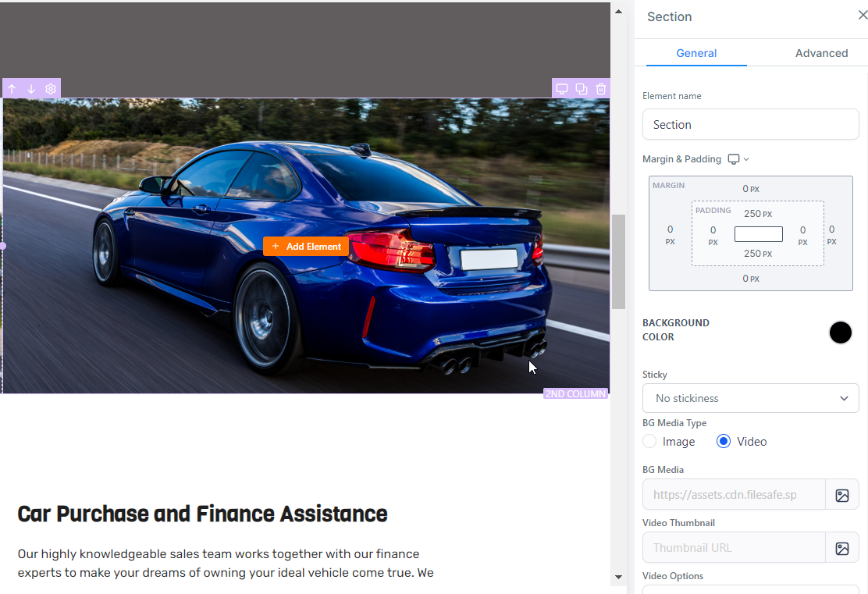Screen dimensions: 868x594
Task: Open device selector beside Margin & Padding
Action: point(738,159)
